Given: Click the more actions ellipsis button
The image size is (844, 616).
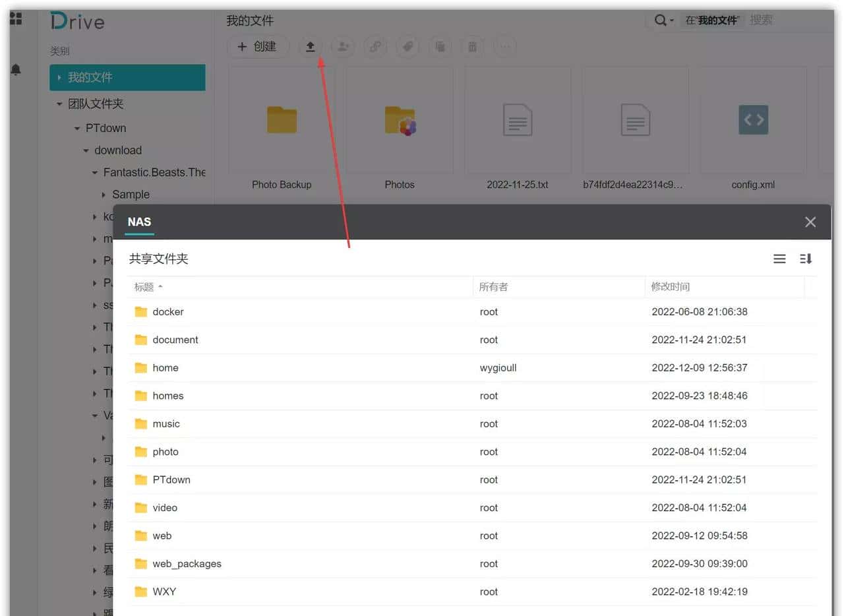Looking at the screenshot, I should click(505, 47).
